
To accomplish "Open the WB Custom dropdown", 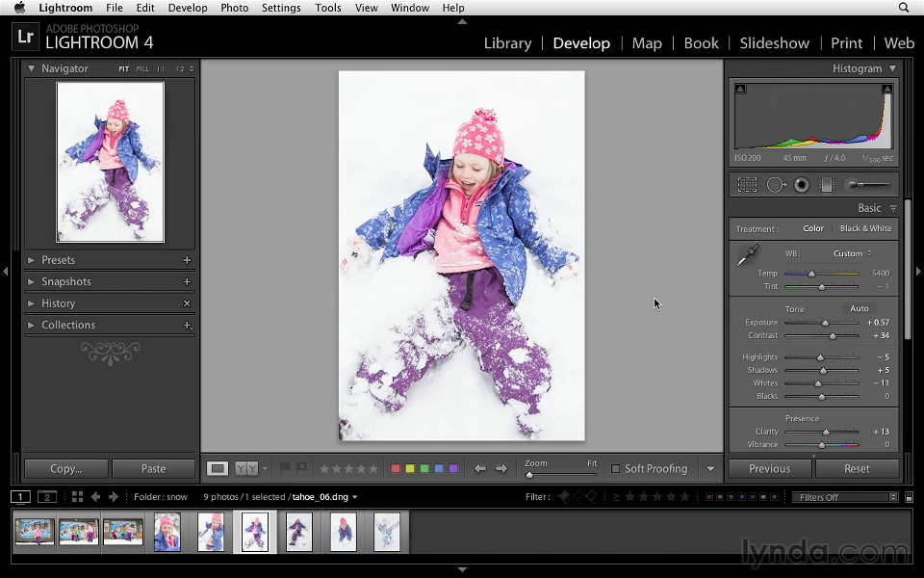I will click(848, 253).
